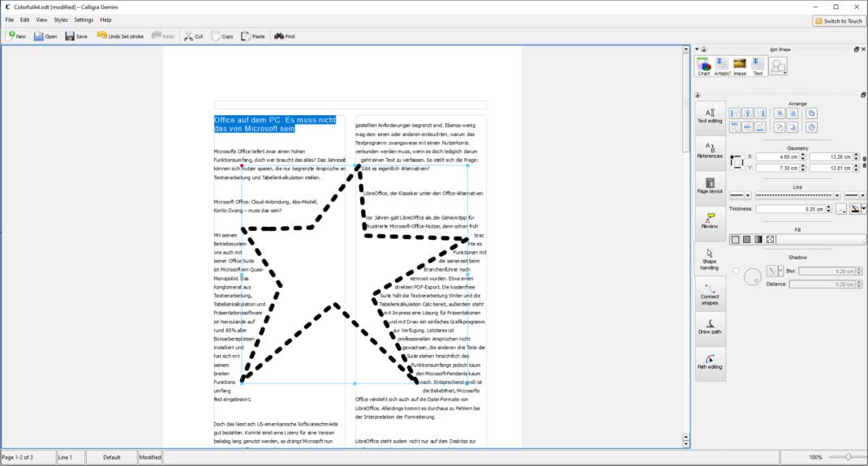Set fill to pattern
The image size is (868, 466).
[x=770, y=239]
